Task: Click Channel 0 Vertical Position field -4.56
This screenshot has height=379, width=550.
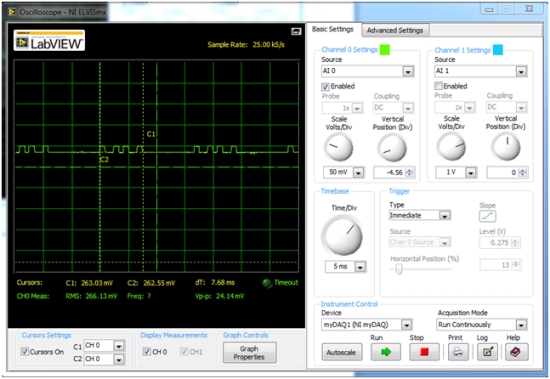Action: coord(389,173)
